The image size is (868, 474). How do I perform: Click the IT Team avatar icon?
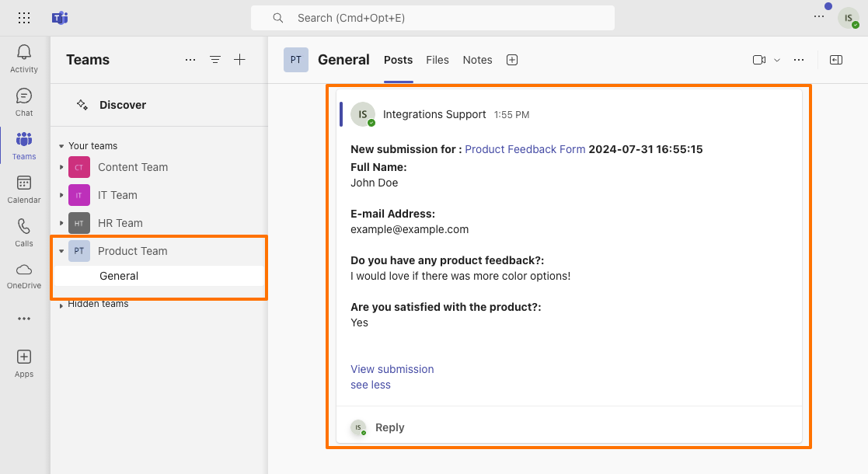(79, 195)
